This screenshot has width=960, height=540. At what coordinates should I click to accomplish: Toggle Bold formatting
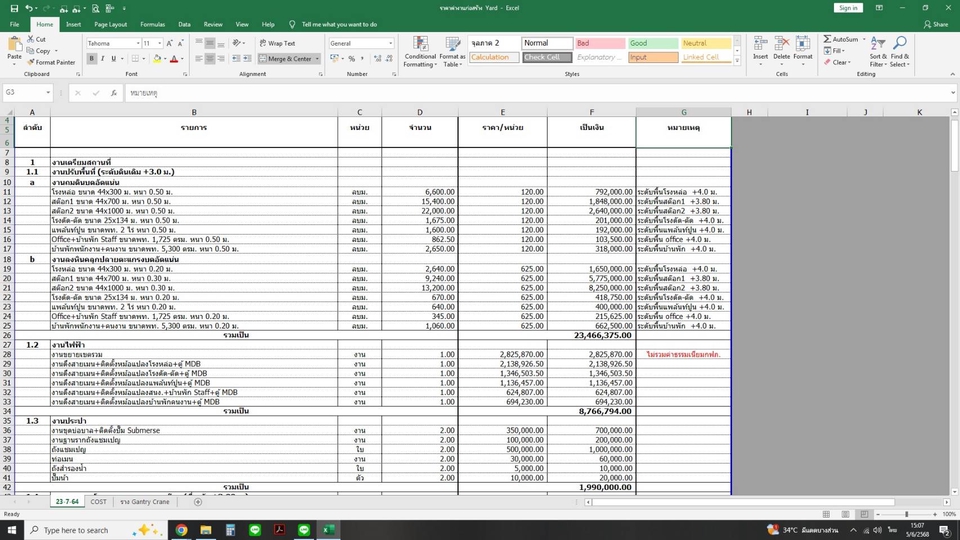point(91,59)
